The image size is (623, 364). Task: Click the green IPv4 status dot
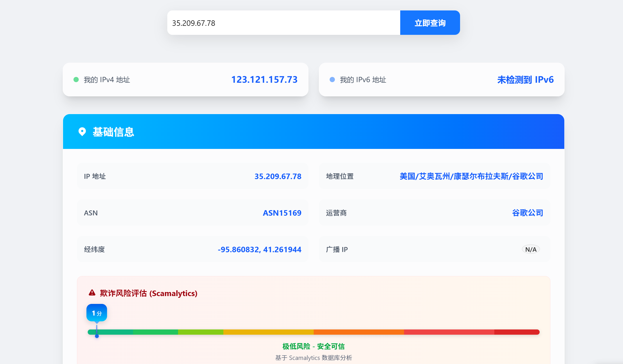[76, 80]
